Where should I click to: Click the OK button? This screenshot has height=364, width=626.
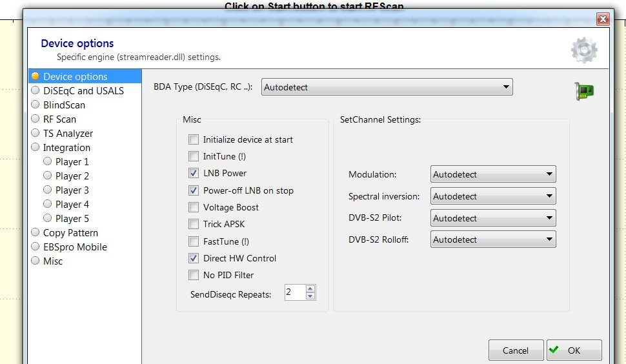pyautogui.click(x=574, y=350)
